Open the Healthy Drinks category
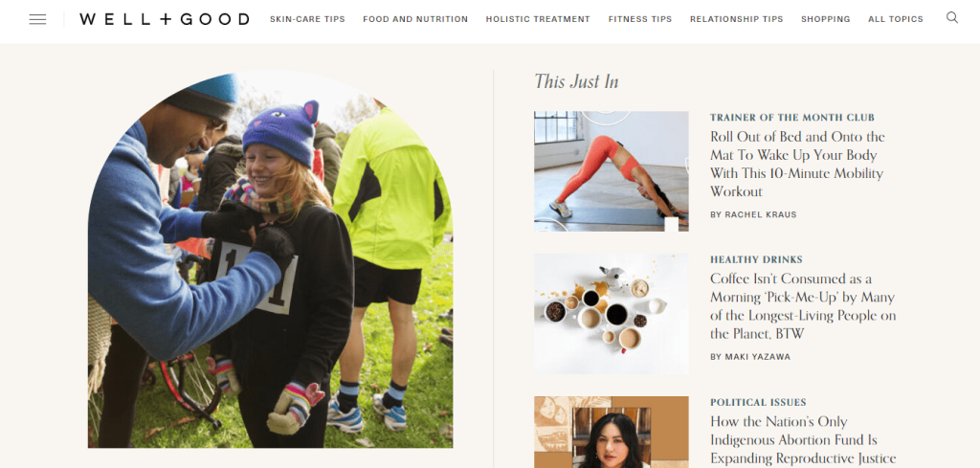The image size is (980, 468). pyautogui.click(x=756, y=259)
